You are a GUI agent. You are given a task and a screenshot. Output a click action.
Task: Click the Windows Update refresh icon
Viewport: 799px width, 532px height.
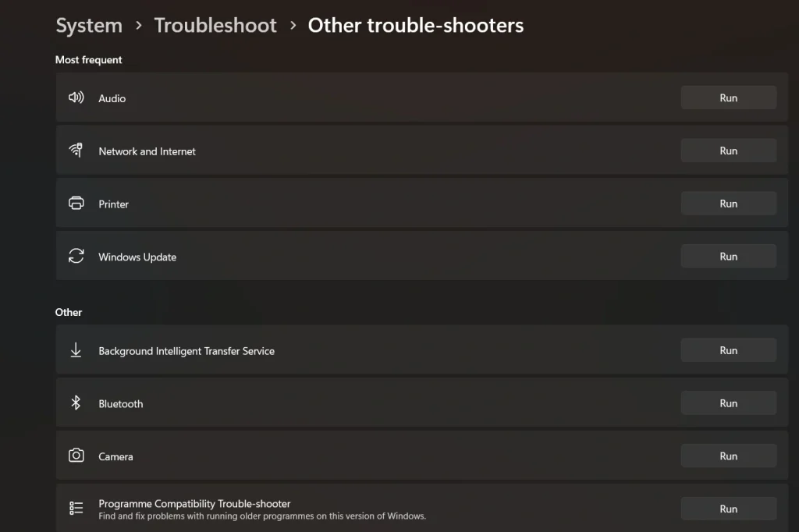[76, 255]
